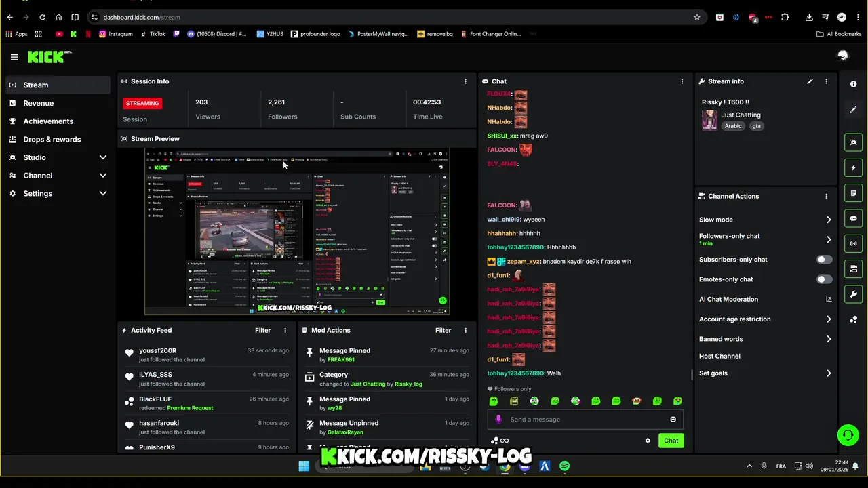Open the Activity Feed three-dot menu

(285, 330)
